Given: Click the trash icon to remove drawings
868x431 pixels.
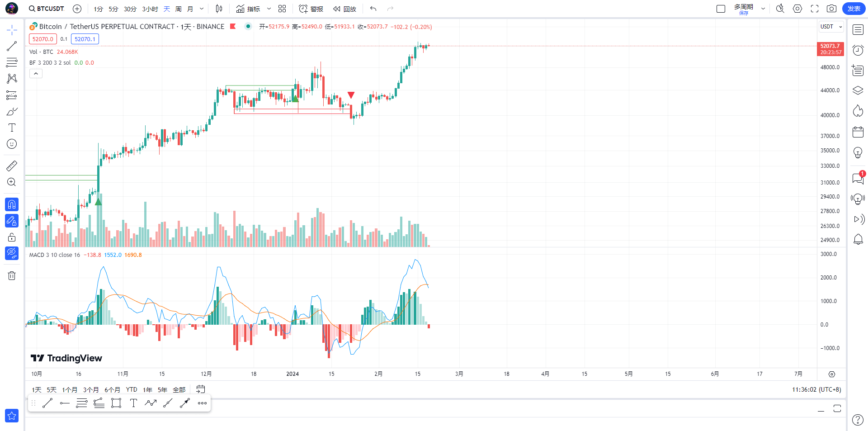Looking at the screenshot, I should [x=12, y=275].
